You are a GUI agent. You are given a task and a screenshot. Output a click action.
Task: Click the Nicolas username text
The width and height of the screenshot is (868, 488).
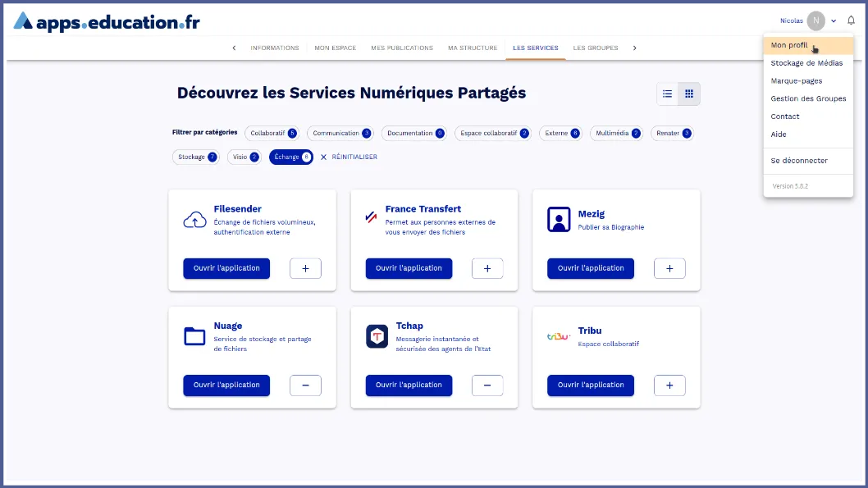792,21
